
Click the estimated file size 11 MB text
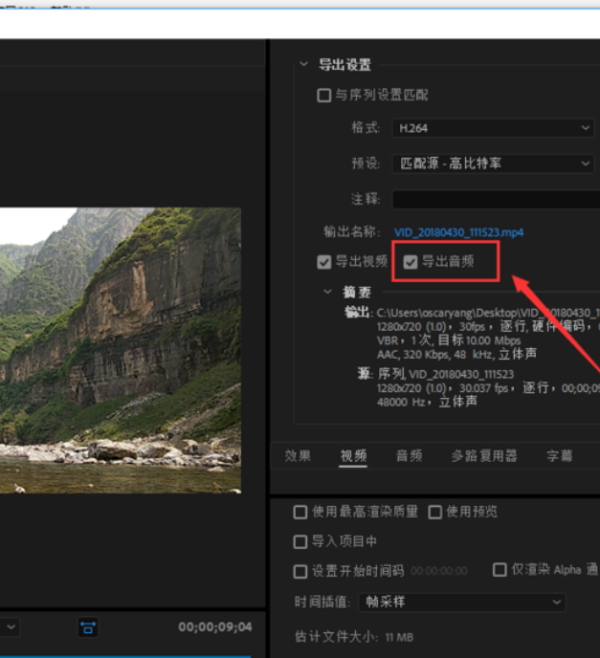coord(399,637)
